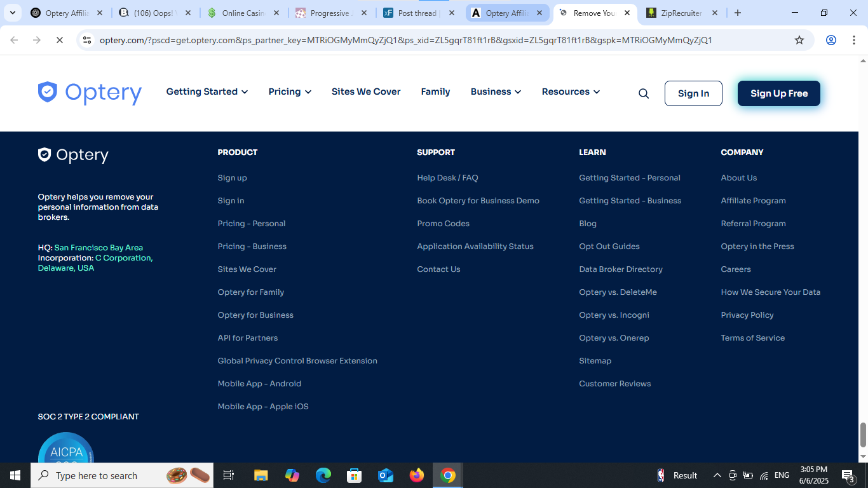Switch to the ZipRecruiter tab
The height and width of the screenshot is (488, 868).
coord(682,13)
